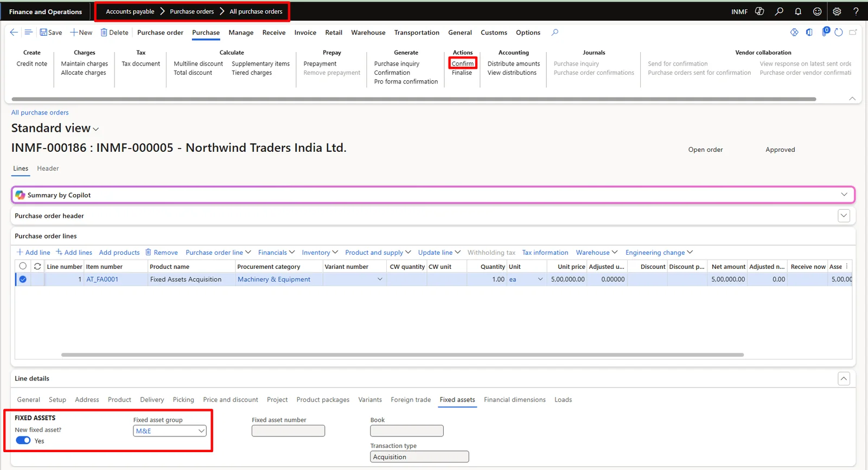Click the back arrow icon
The width and height of the screenshot is (868, 470).
pyautogui.click(x=14, y=33)
